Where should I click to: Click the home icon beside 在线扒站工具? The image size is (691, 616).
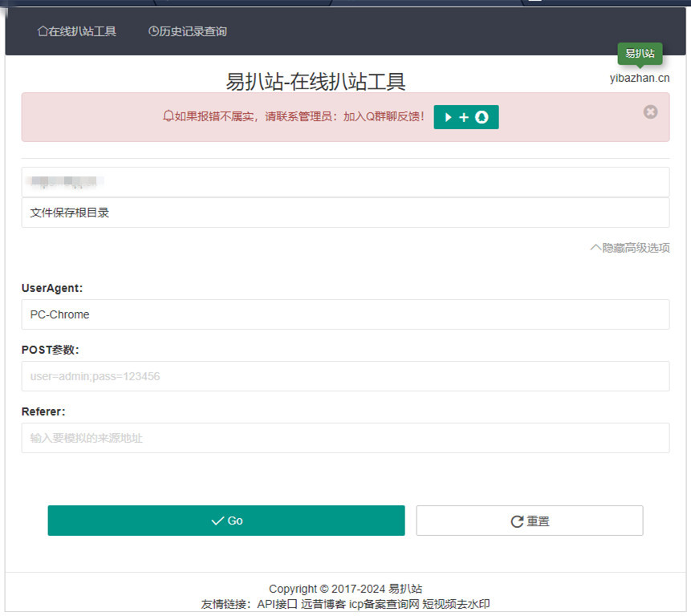point(43,31)
